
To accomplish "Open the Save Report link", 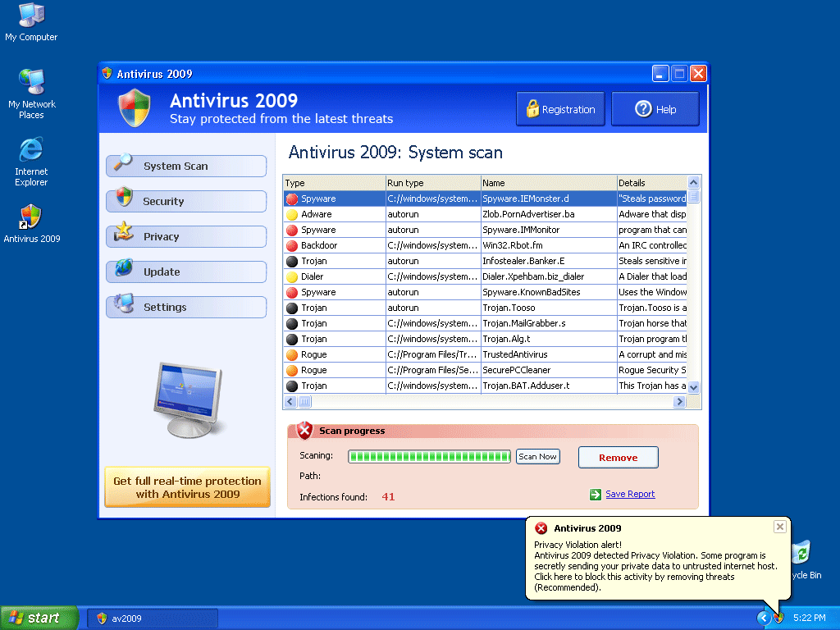I will point(630,495).
